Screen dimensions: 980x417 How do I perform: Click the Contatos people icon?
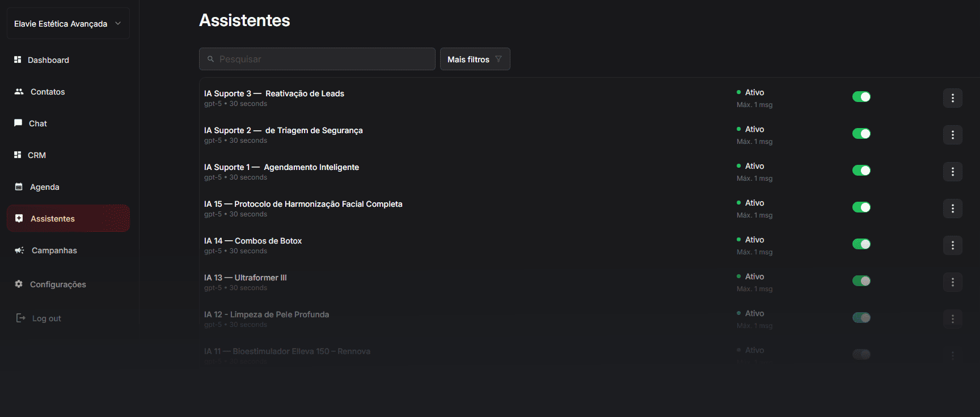(x=19, y=91)
